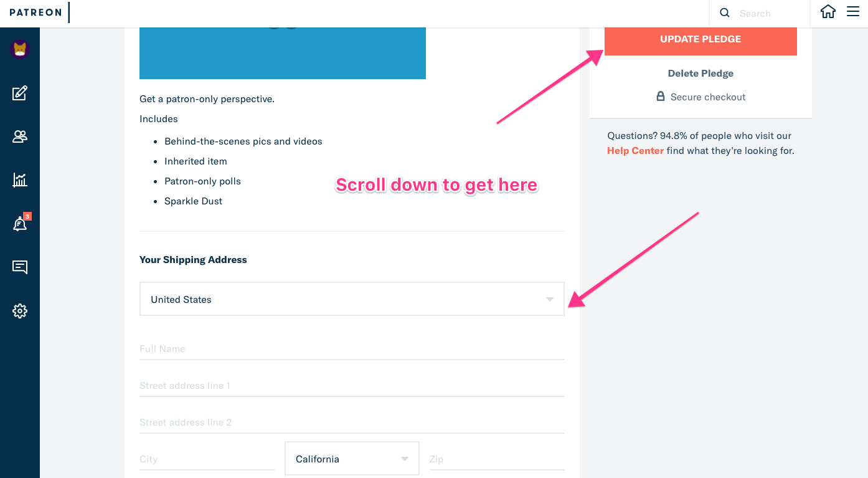The image size is (868, 478).
Task: Open the Help Center link
Action: coord(635,151)
